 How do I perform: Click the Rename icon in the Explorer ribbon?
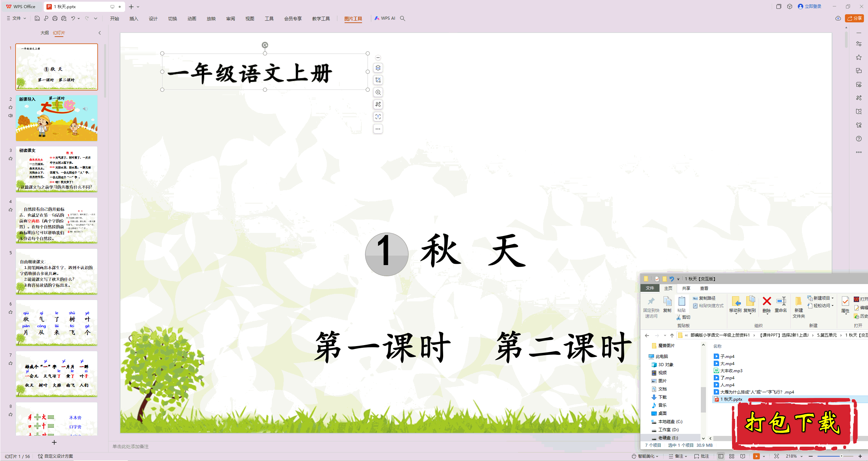click(x=781, y=304)
